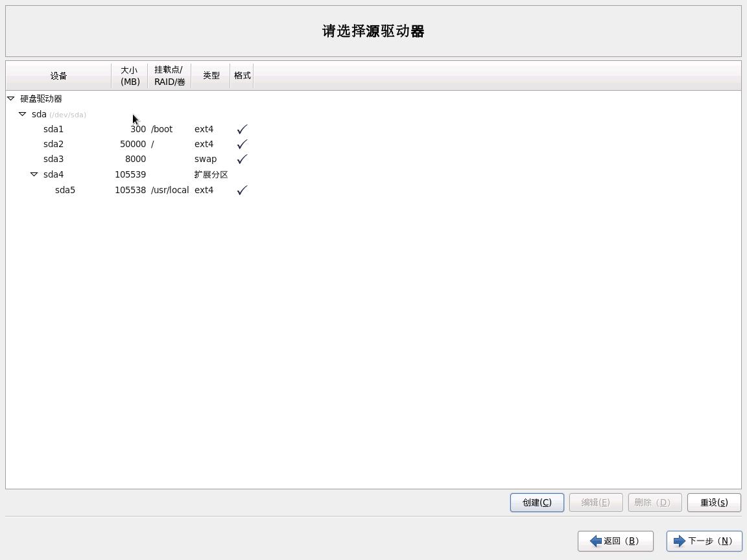Collapse the sda (/dev/sda) disk entry
747x560 pixels.
[x=22, y=114]
